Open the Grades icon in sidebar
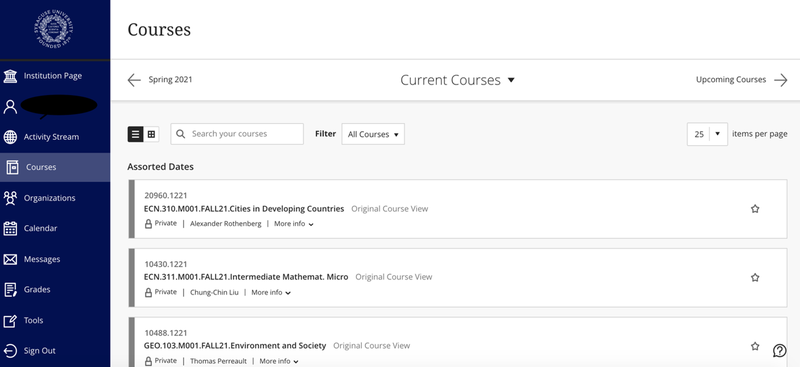 (x=10, y=289)
